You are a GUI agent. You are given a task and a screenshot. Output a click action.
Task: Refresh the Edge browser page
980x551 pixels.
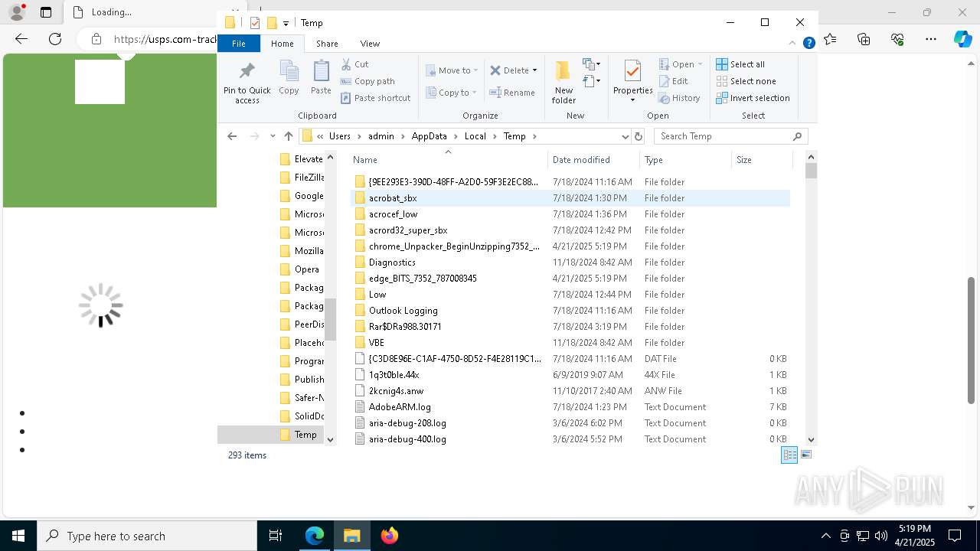[55, 39]
